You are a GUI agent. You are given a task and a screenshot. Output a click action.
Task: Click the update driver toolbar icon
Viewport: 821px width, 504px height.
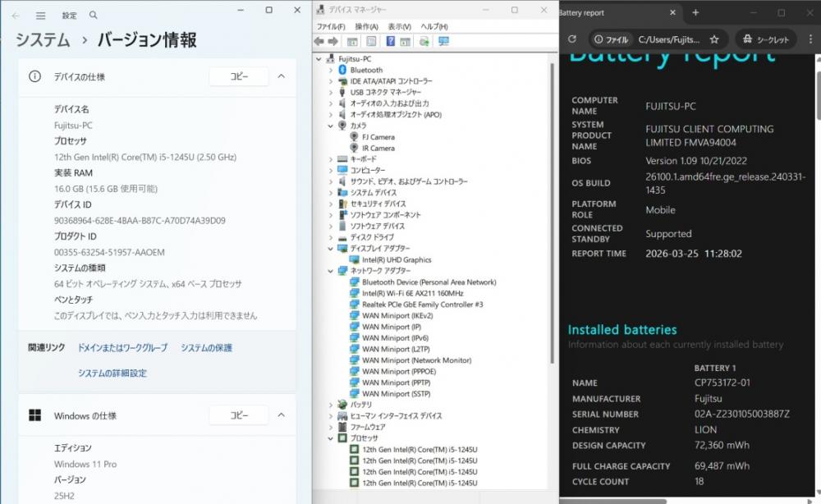(x=424, y=41)
